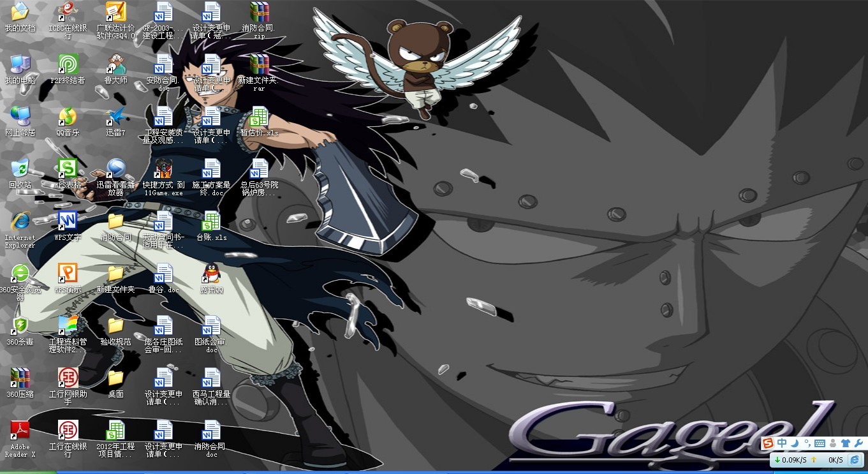Select the 11Game.exe shortcut icon
The height and width of the screenshot is (474, 868).
tap(163, 178)
